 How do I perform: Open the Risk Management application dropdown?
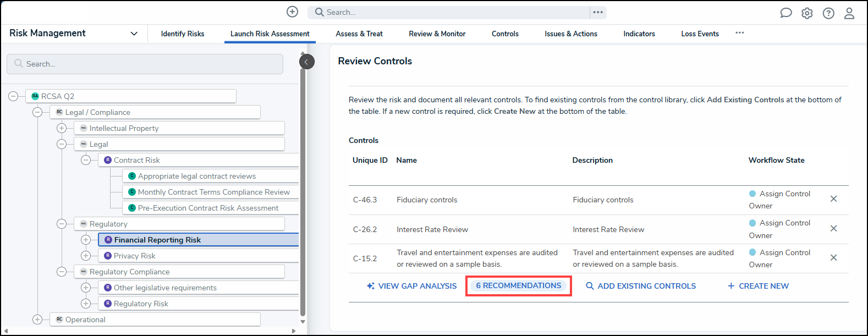point(134,34)
